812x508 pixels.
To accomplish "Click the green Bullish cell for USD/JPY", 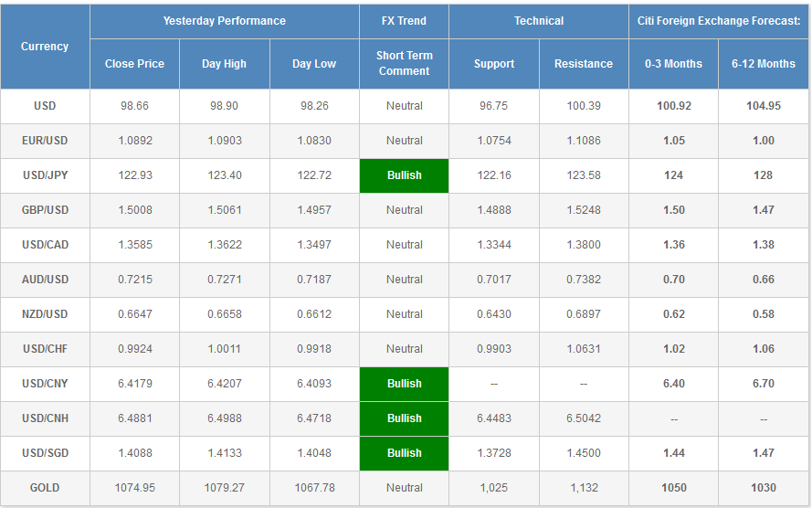I will click(404, 175).
